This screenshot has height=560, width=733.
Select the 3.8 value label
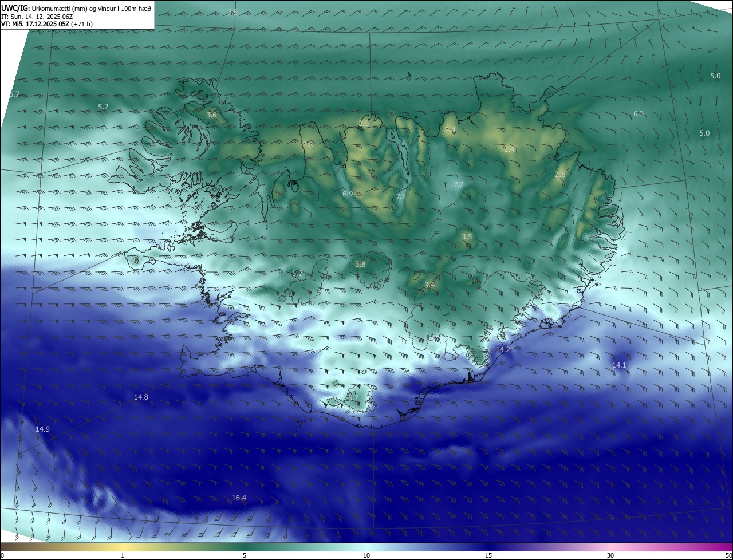(360, 265)
